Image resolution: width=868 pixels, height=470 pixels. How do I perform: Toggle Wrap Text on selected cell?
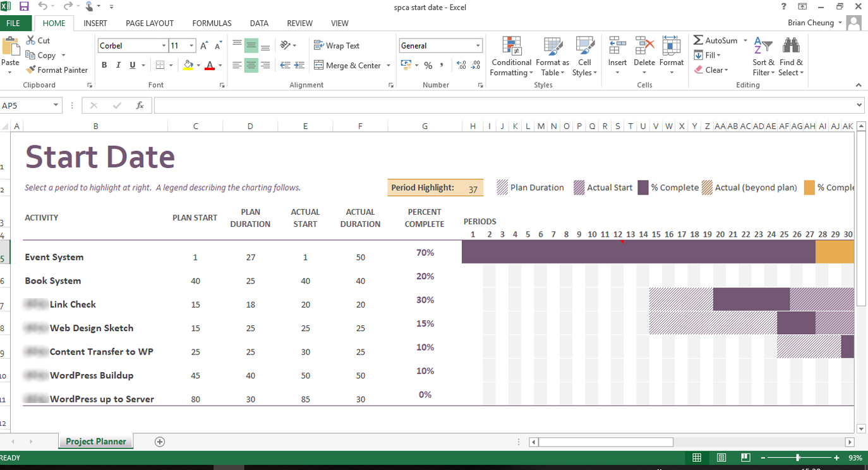337,45
